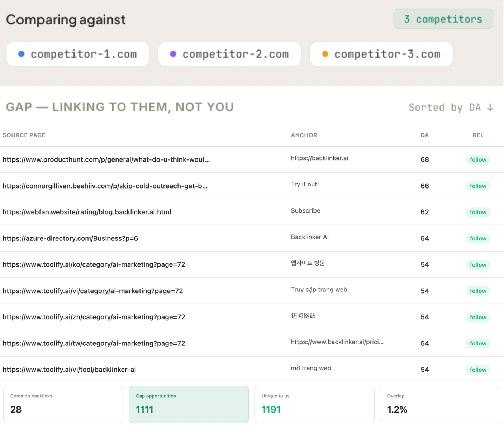Select the competitor-3.com chip

[x=381, y=54]
